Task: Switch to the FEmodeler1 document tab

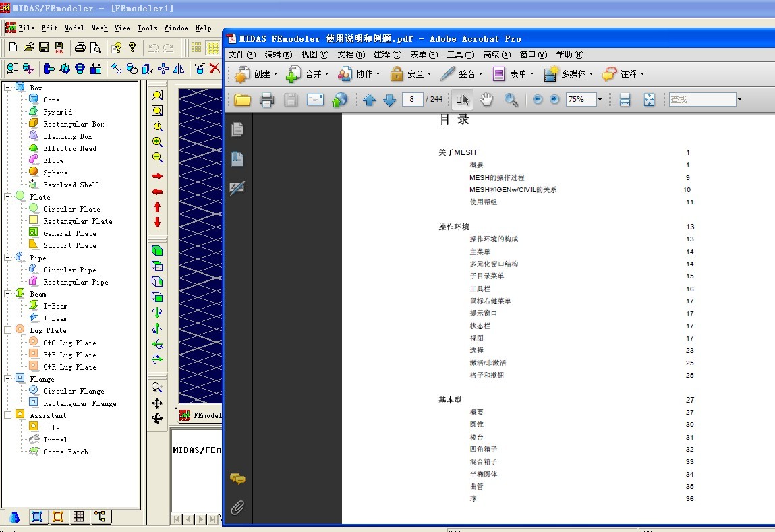Action: [x=200, y=415]
